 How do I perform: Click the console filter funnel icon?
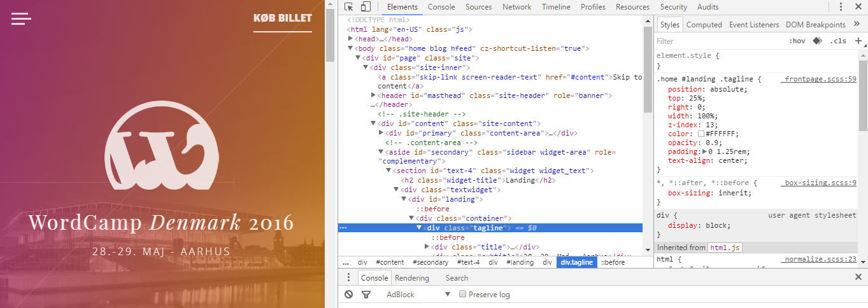pos(366,295)
